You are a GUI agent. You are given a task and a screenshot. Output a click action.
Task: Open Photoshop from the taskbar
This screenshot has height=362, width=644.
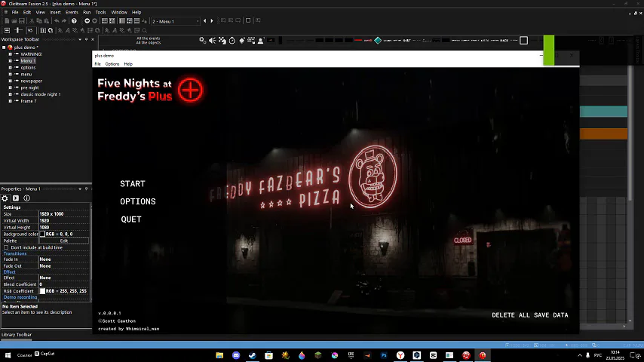coord(384,355)
